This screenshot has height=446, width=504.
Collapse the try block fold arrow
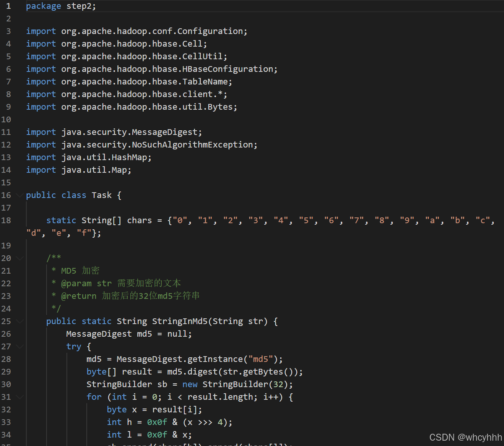click(20, 347)
